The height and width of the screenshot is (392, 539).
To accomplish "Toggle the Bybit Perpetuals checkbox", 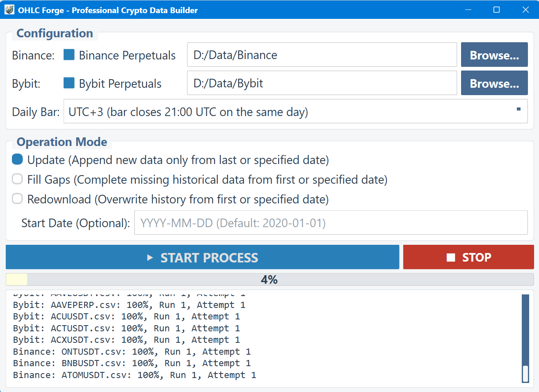I will click(x=69, y=83).
